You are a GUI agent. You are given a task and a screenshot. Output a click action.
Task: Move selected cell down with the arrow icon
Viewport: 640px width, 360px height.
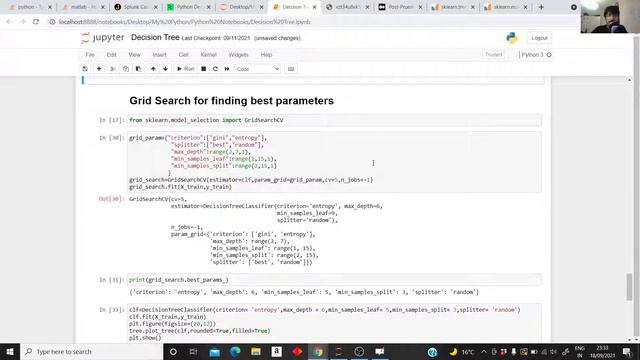pos(165,69)
